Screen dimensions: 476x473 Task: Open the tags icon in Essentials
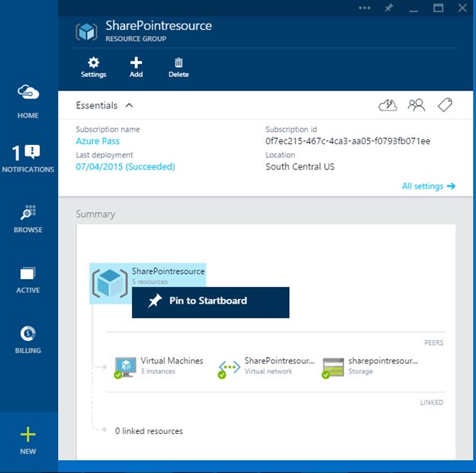pyautogui.click(x=445, y=105)
